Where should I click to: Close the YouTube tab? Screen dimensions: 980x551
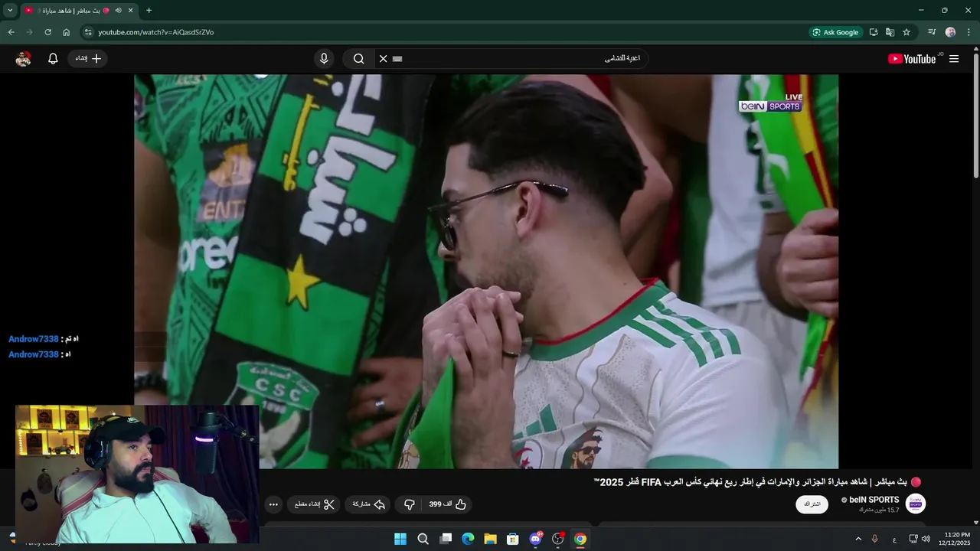[131, 11]
